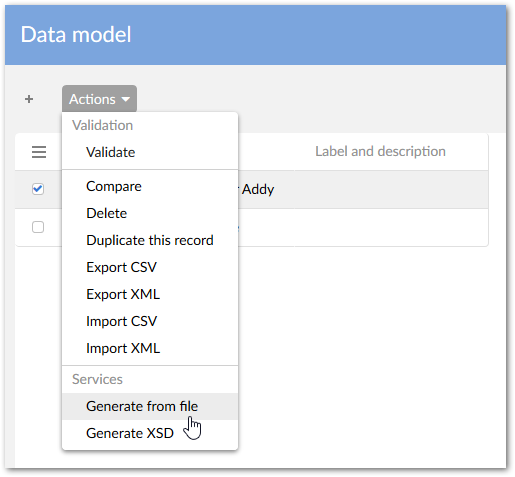Uncheck the selected Addy row checkbox
The image size is (515, 477).
(38, 189)
